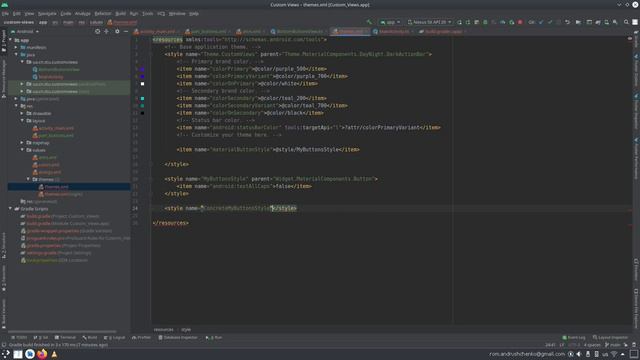Click the Git commit checkmark icon

point(550,22)
